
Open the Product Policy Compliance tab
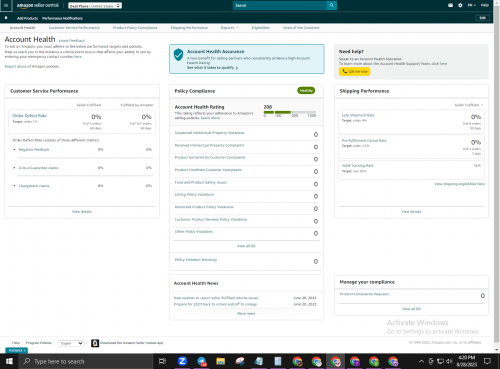point(135,28)
